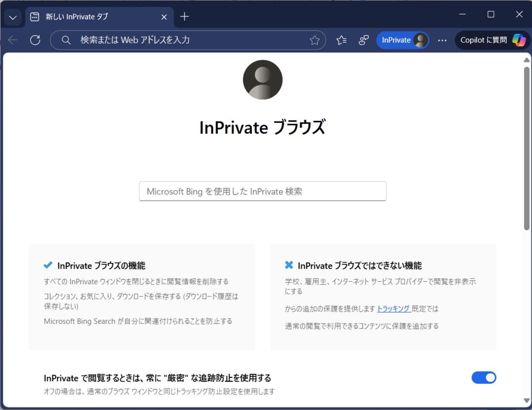This screenshot has height=410, width=532.
Task: Focus the Microsoft Bing InPrivate search box
Action: pos(263,191)
